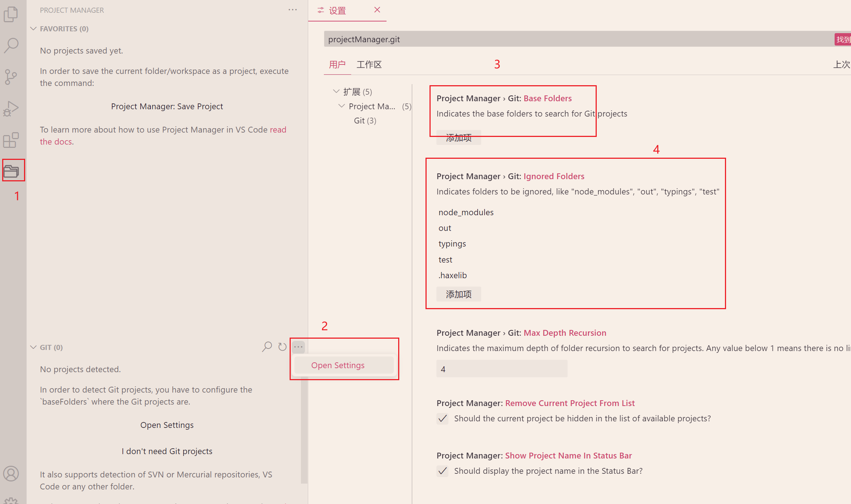The image size is (851, 504).
Task: Select Git (3) in settings tree
Action: [x=365, y=121]
